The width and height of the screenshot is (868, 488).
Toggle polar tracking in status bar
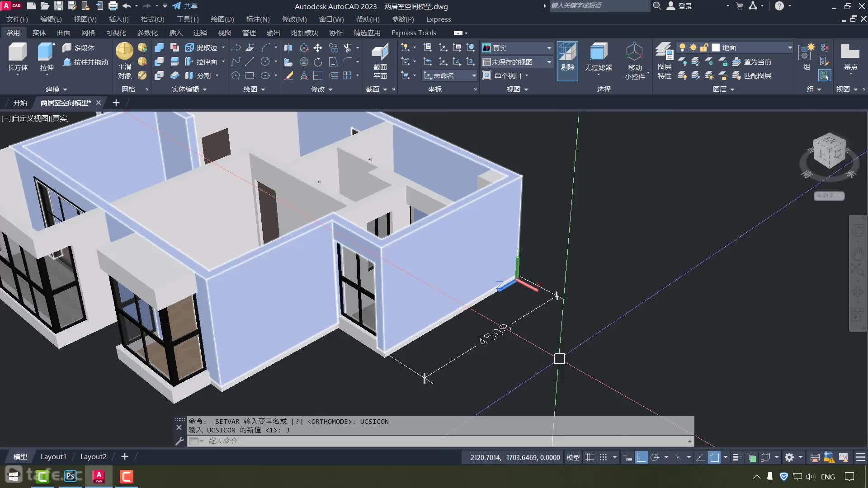(655, 457)
